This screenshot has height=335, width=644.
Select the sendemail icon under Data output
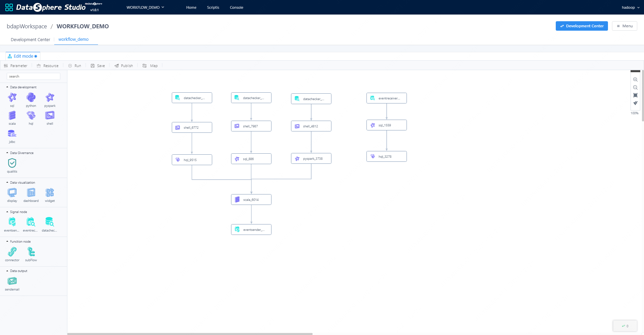12,281
